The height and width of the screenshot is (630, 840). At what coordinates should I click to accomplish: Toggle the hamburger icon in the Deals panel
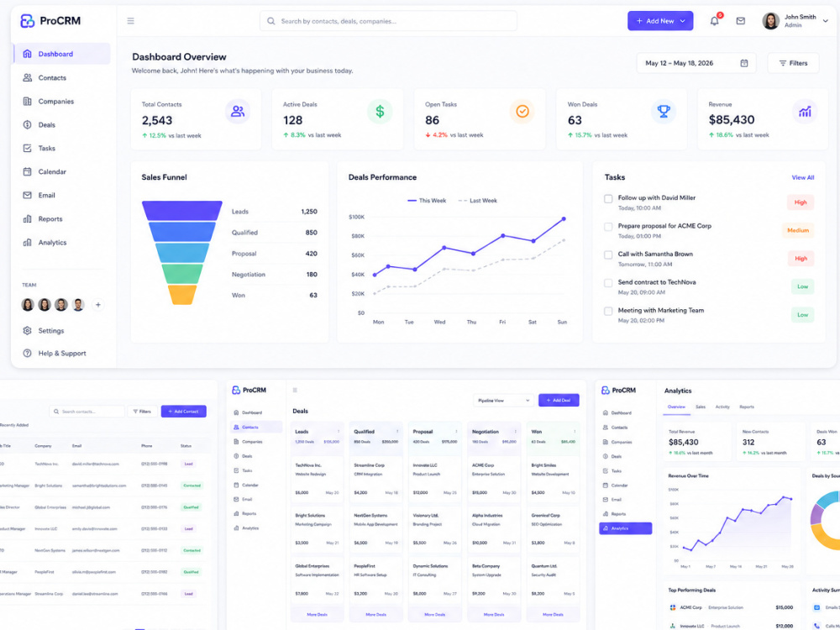tap(295, 390)
